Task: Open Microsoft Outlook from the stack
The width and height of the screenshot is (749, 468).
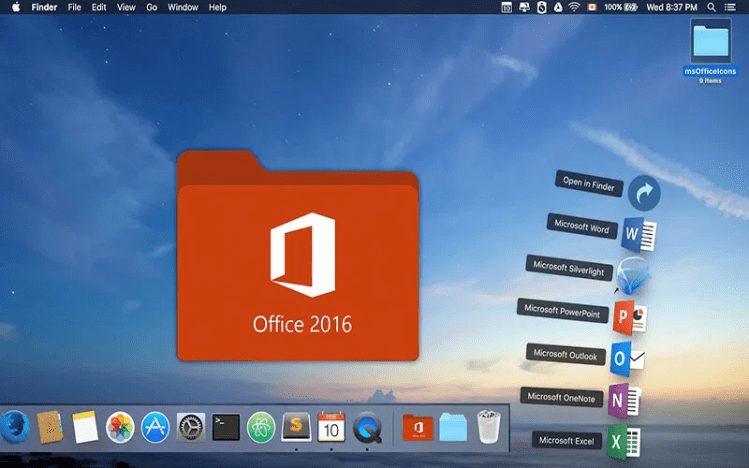Action: pos(627,358)
